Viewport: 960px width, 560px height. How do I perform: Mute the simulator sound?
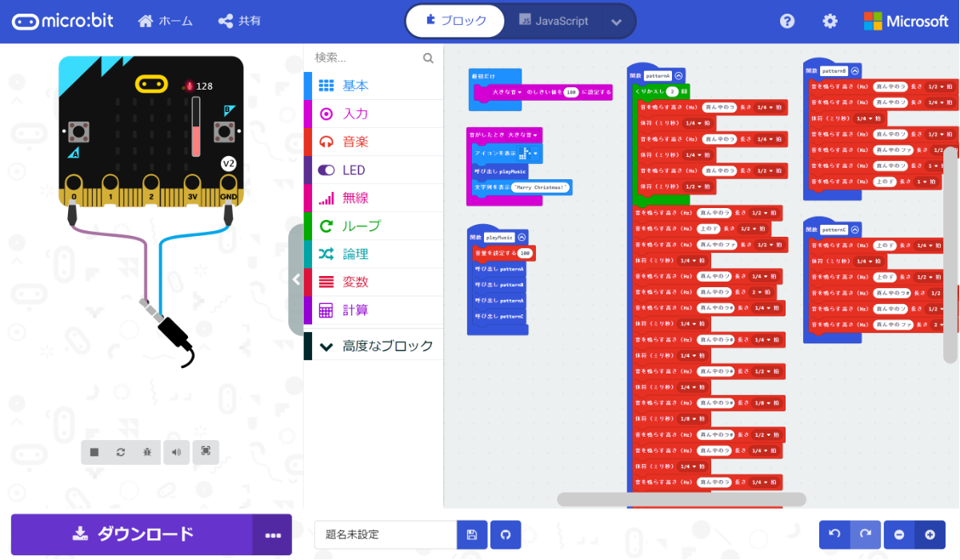tap(177, 452)
